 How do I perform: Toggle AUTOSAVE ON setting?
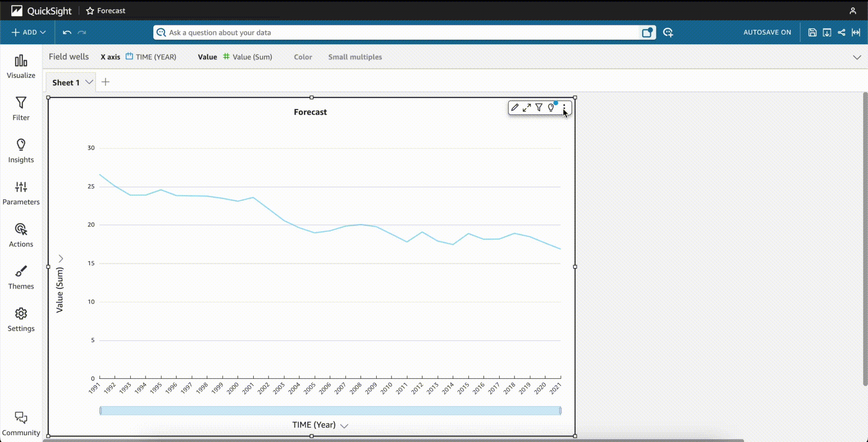(767, 33)
